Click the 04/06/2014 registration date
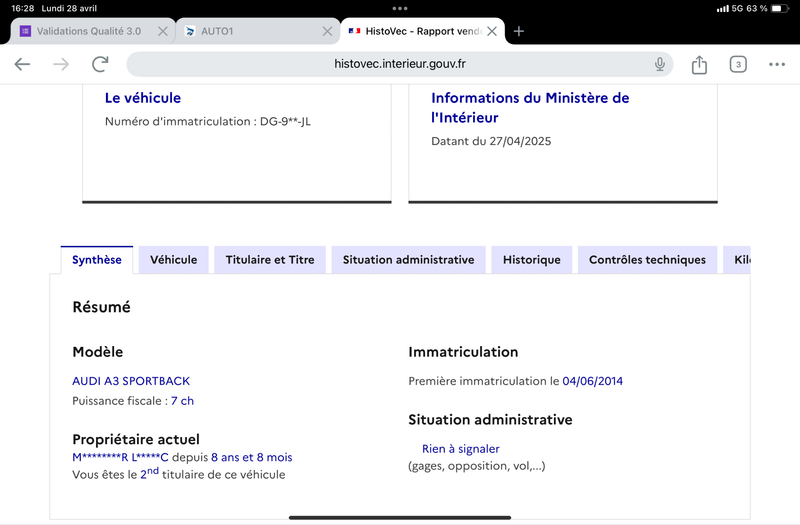The width and height of the screenshot is (800, 525). point(592,381)
